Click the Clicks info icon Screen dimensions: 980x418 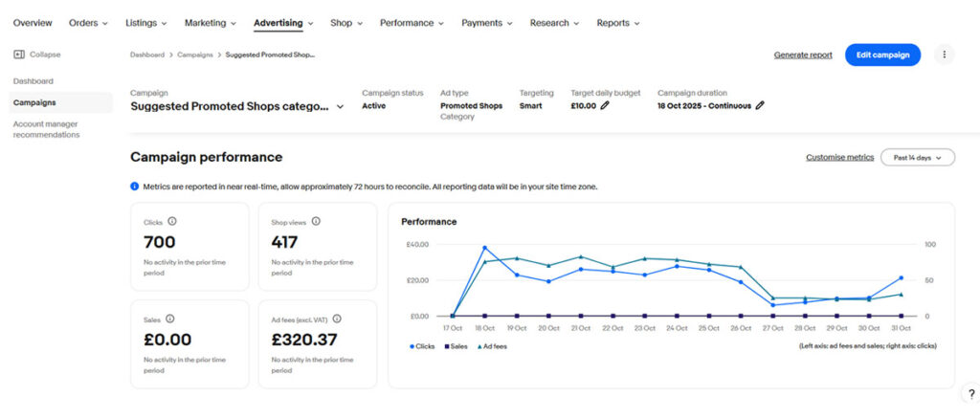pos(172,221)
